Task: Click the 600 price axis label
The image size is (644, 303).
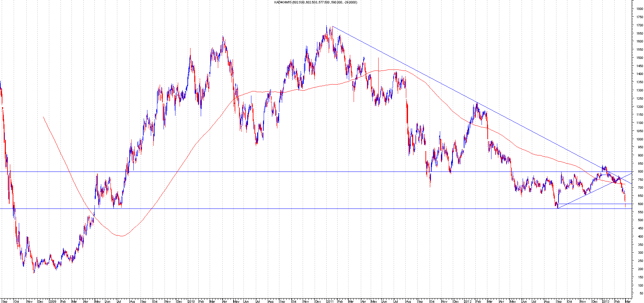Action: tap(639, 204)
